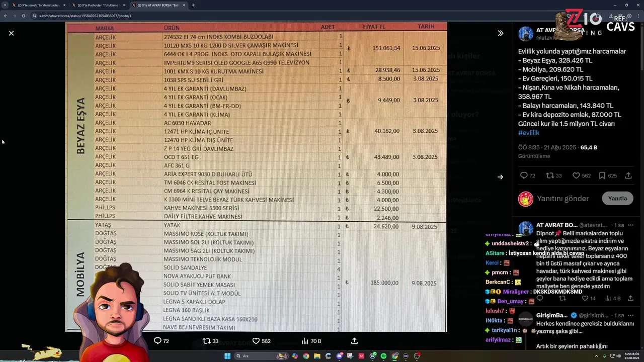The width and height of the screenshot is (644, 362).
Task: Share the main tweet from the side panel
Action: coord(628,175)
